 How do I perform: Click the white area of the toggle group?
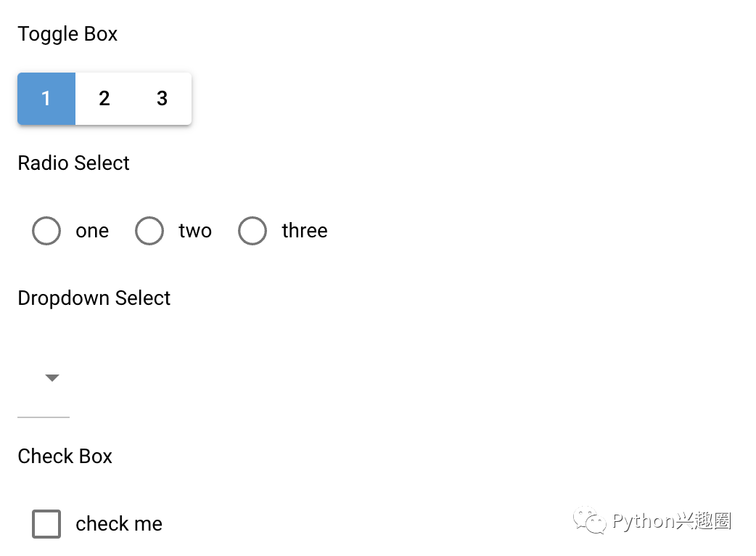pyautogui.click(x=133, y=114)
